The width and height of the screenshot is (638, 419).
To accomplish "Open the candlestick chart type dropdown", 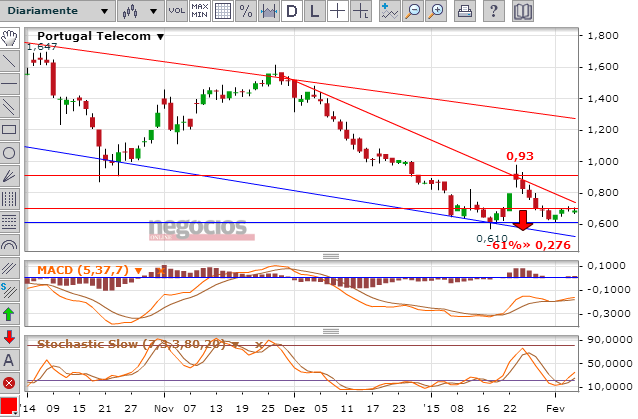I will tap(141, 11).
